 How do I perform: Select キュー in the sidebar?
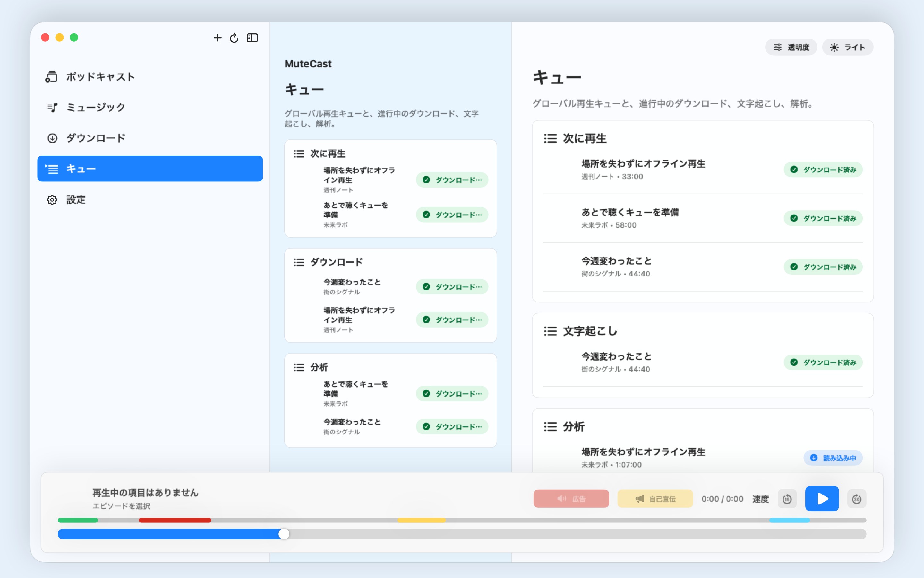click(150, 169)
